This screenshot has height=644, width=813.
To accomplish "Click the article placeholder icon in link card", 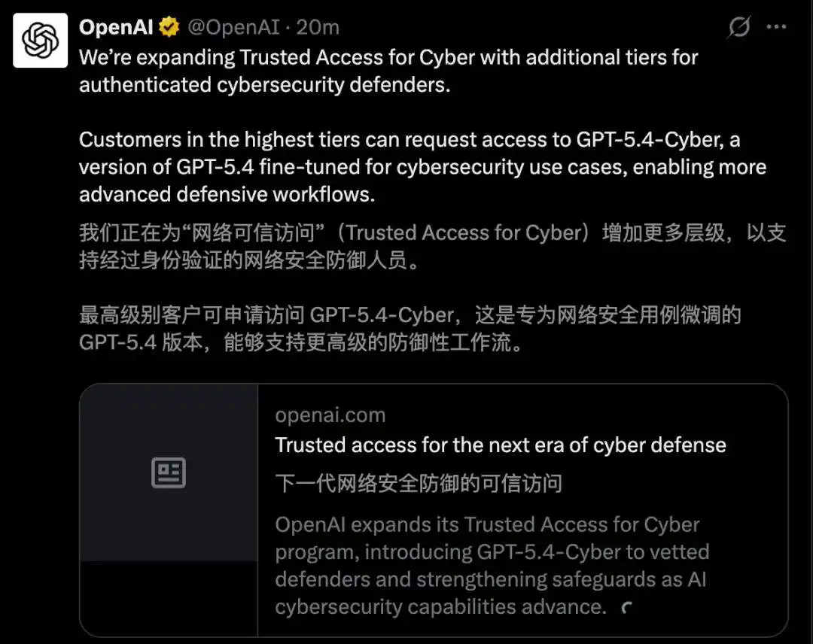I will [168, 472].
